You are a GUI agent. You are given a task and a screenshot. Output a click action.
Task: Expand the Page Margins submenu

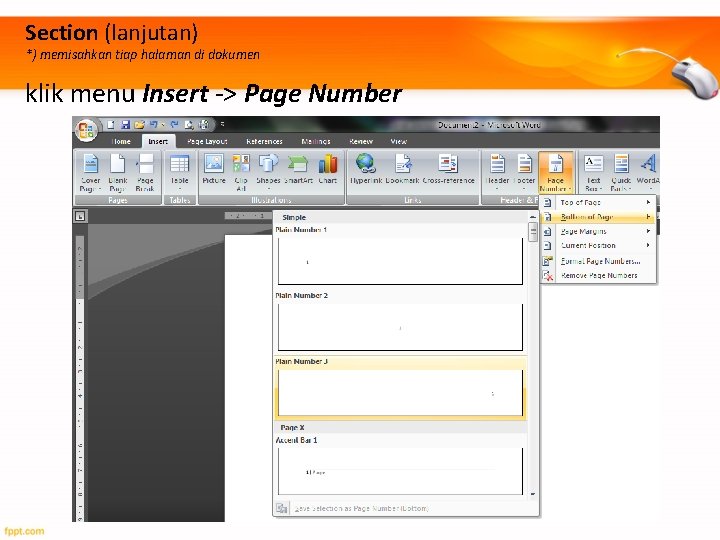point(598,231)
